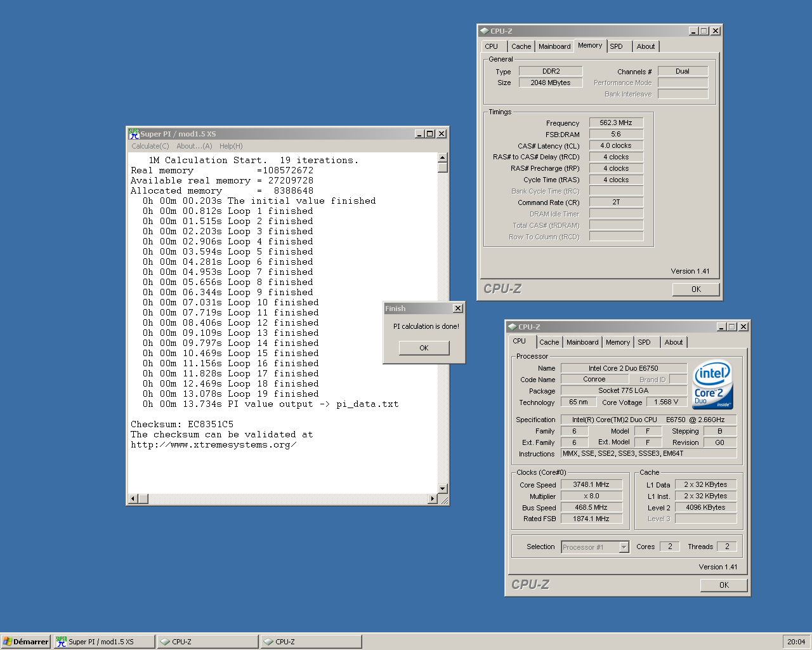This screenshot has height=650, width=812.
Task: Open the Calculate(C) menu in Super PI
Action: point(150,146)
